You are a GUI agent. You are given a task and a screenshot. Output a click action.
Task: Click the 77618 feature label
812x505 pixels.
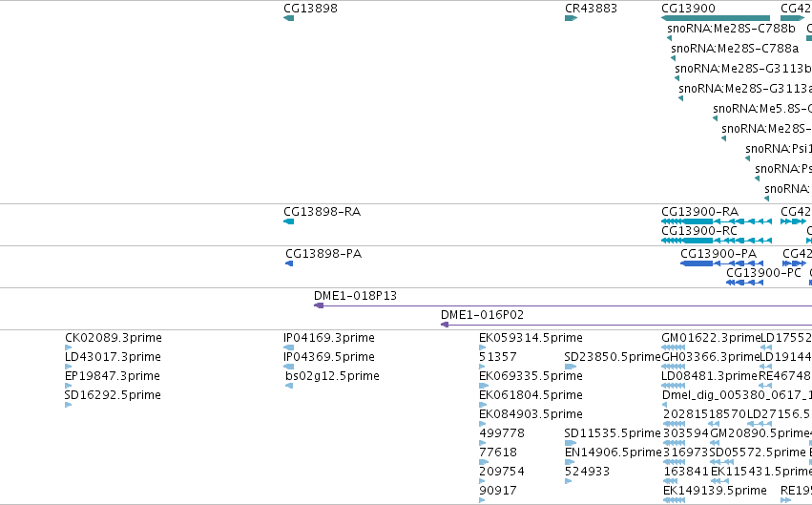[x=498, y=452]
